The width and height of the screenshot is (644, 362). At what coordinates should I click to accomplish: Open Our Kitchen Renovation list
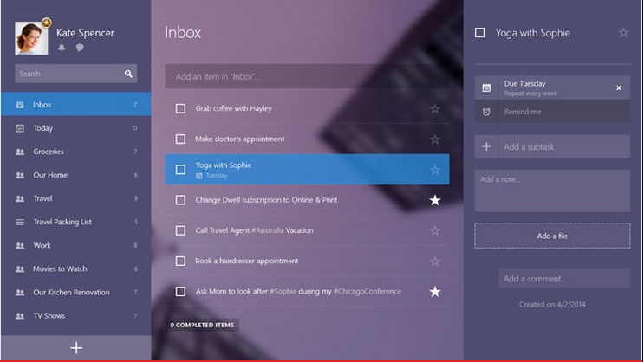tap(76, 292)
